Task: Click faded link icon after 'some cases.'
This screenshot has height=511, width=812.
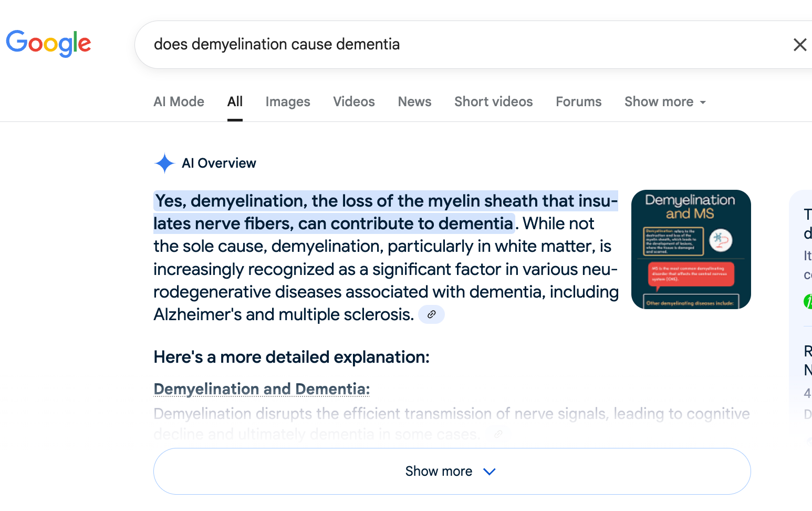Action: click(x=498, y=434)
